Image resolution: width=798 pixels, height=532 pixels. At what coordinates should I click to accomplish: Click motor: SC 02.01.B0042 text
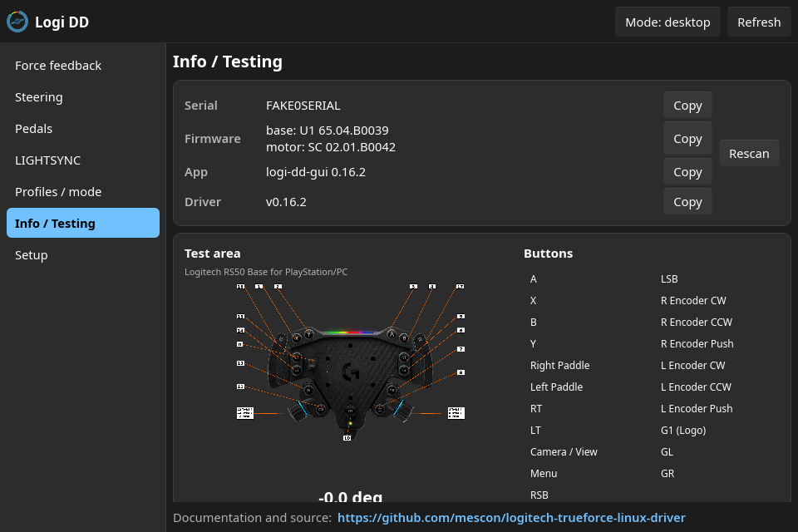330,147
